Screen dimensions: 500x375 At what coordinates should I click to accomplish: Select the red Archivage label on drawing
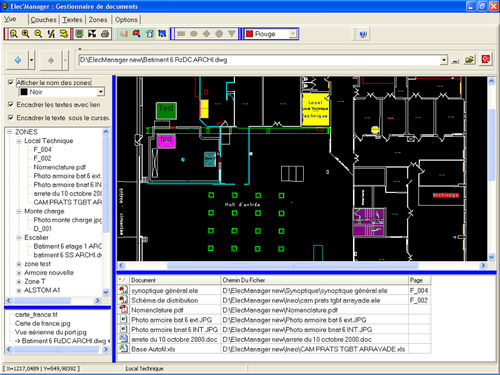[446, 195]
